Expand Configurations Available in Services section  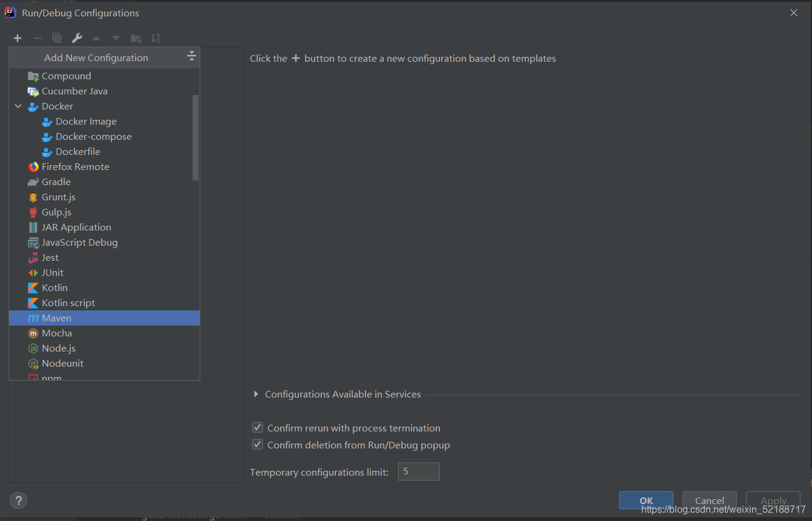click(x=257, y=394)
